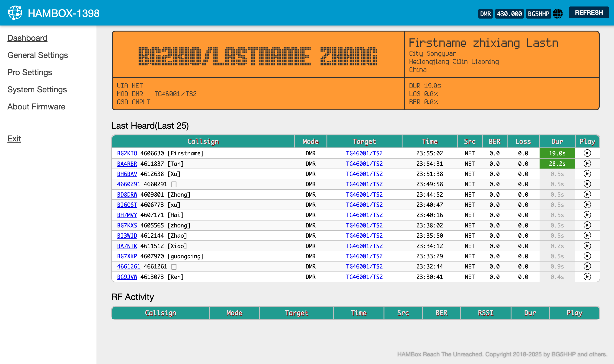Click the network globe icon next to BG5HHP
614x364 pixels.
558,14
